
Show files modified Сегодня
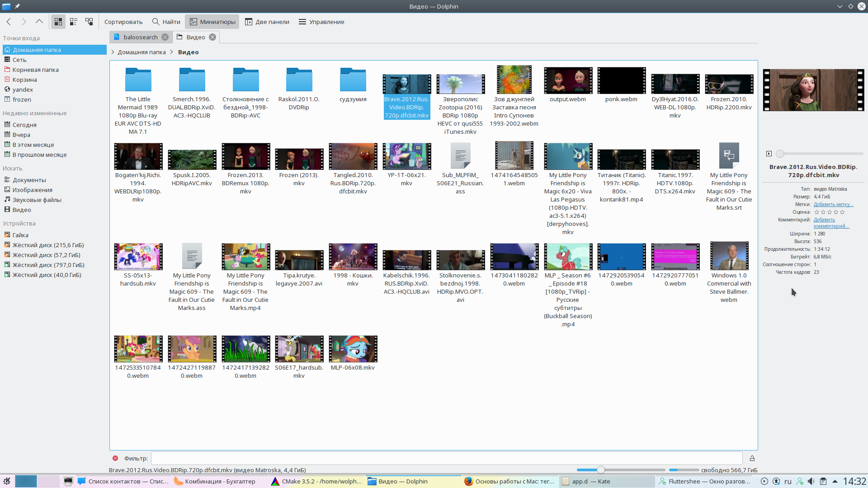24,125
